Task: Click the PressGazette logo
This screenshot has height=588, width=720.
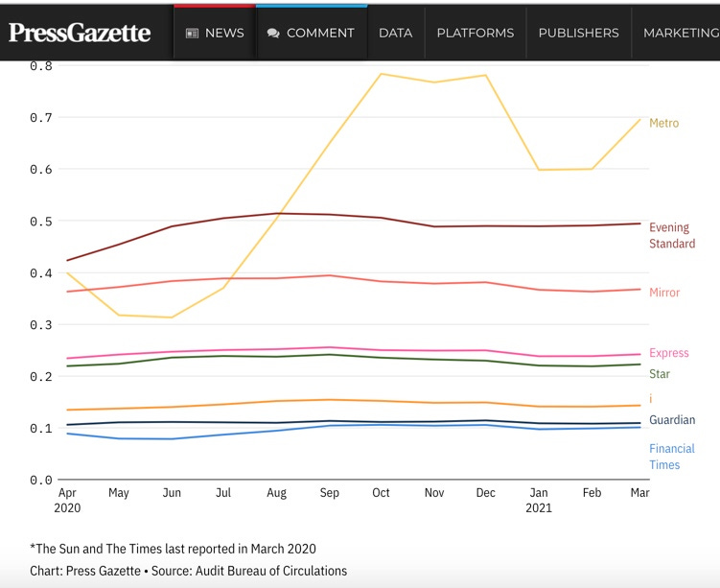Action: click(80, 33)
